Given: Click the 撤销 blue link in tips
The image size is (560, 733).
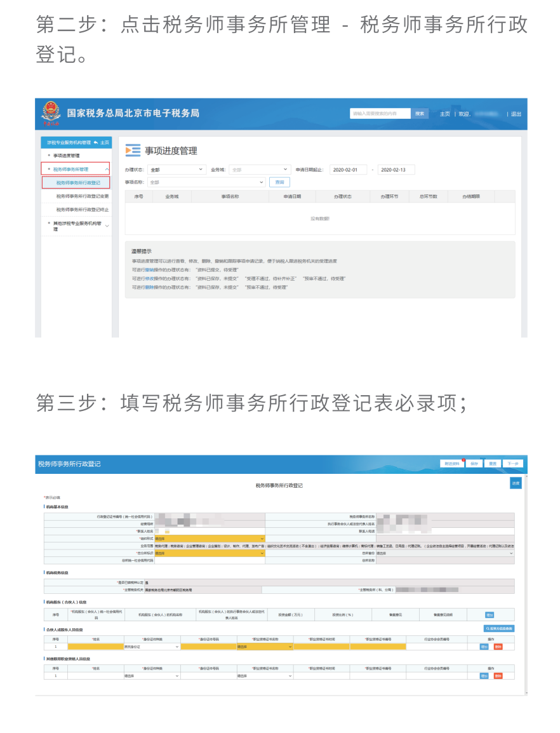Looking at the screenshot, I should pyautogui.click(x=150, y=270).
